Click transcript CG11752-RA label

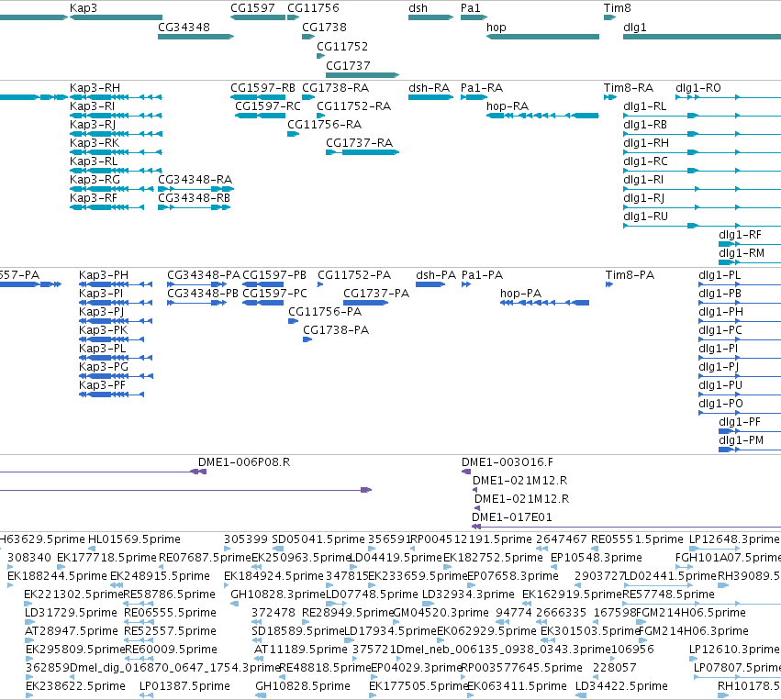coord(354,106)
